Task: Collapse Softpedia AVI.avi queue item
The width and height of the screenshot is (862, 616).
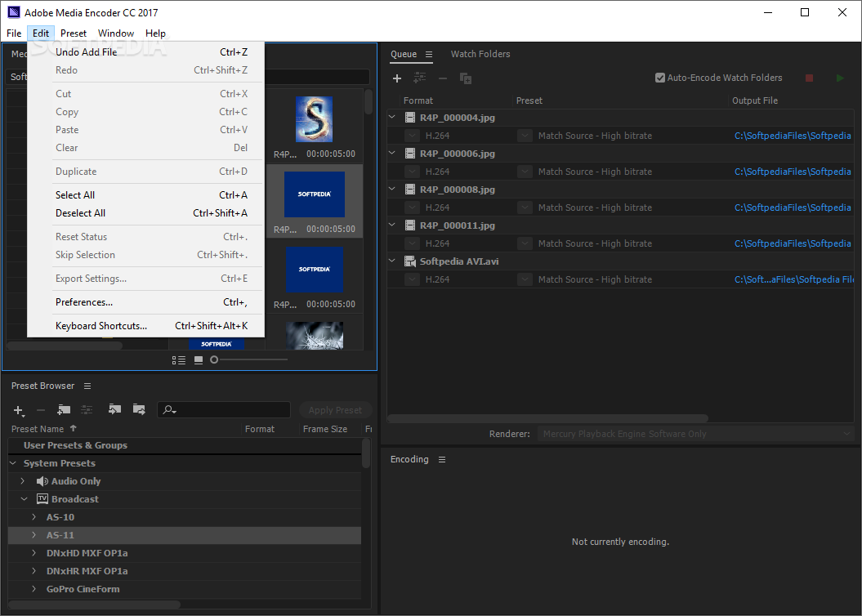Action: tap(392, 261)
